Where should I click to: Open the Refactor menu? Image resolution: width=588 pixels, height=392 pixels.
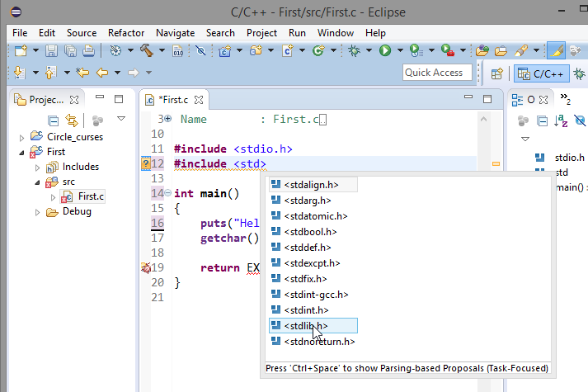[126, 32]
